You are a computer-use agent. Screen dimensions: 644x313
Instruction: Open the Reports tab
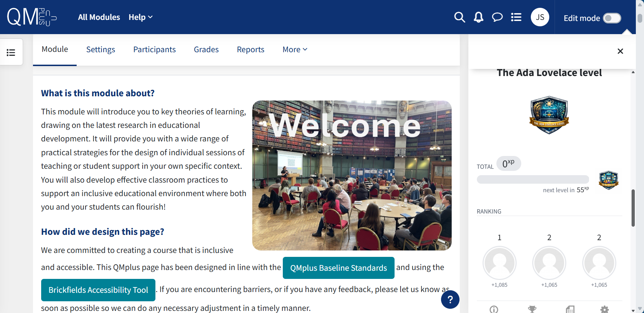(x=251, y=49)
